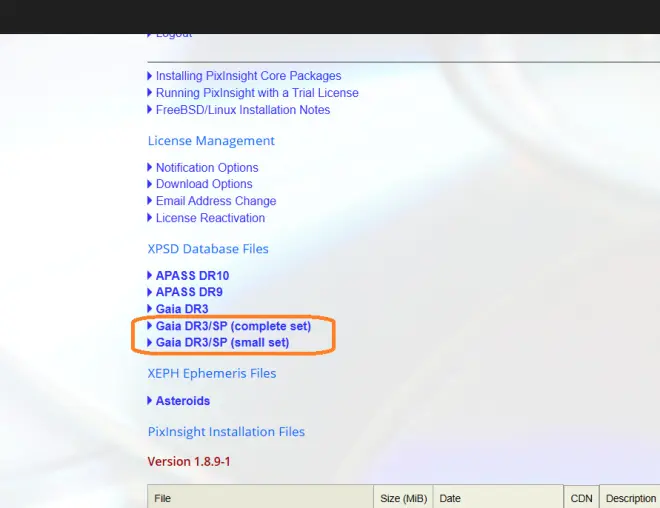Image resolution: width=660 pixels, height=508 pixels.
Task: Click the arrow beside Installing PixInsight Core Packages
Action: pyautogui.click(x=149, y=76)
